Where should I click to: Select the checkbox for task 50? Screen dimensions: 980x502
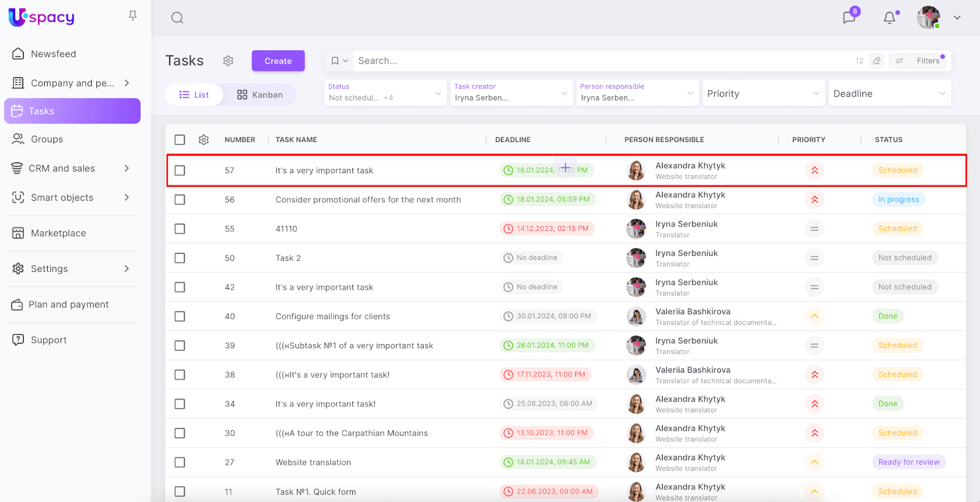[x=179, y=258]
